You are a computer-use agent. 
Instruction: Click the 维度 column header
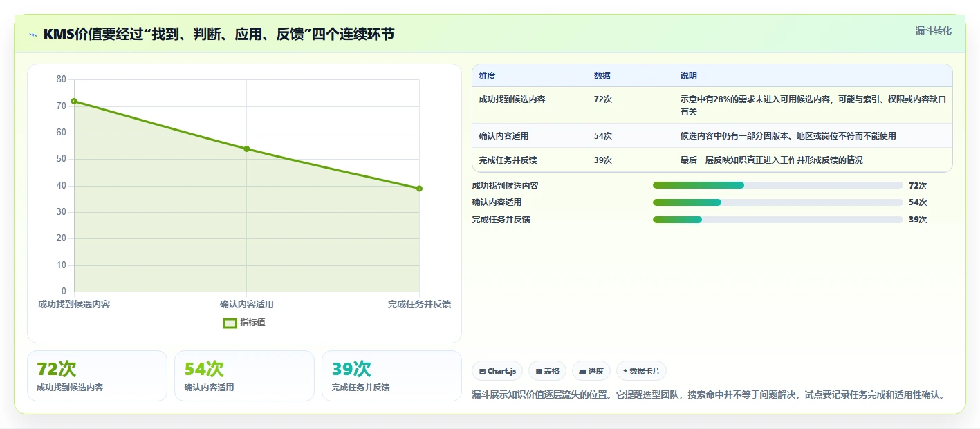(487, 76)
